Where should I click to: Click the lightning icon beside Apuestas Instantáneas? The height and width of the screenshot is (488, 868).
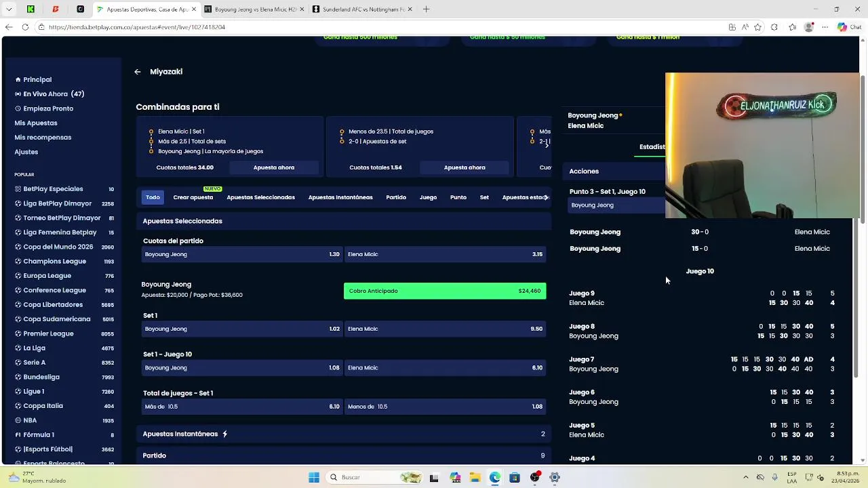click(x=225, y=434)
